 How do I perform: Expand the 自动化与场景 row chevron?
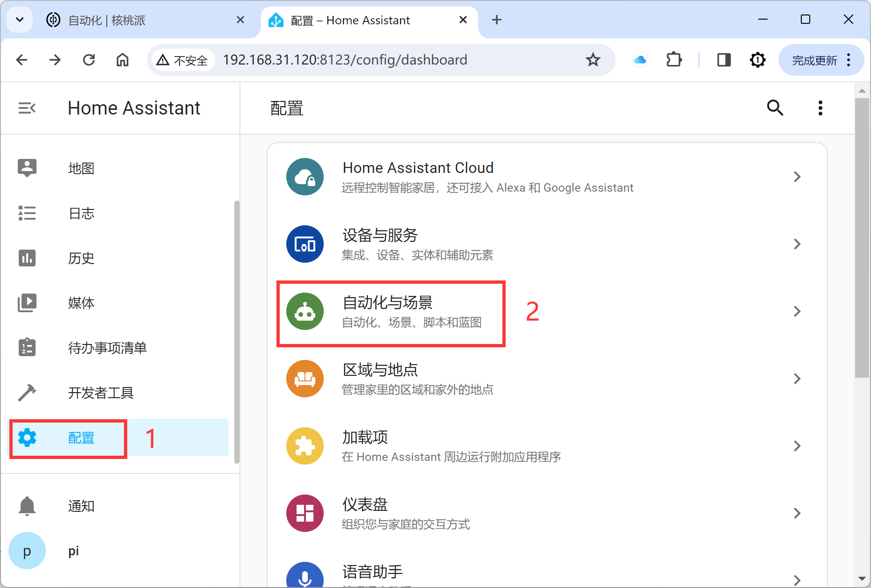(797, 311)
